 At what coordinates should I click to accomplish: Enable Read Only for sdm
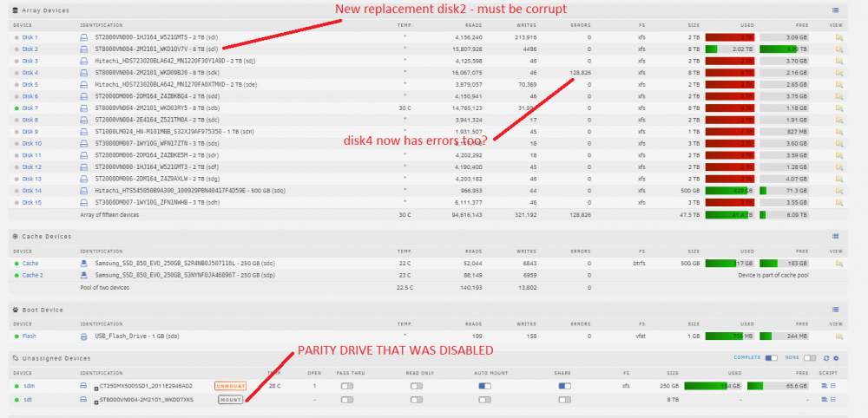coord(417,386)
